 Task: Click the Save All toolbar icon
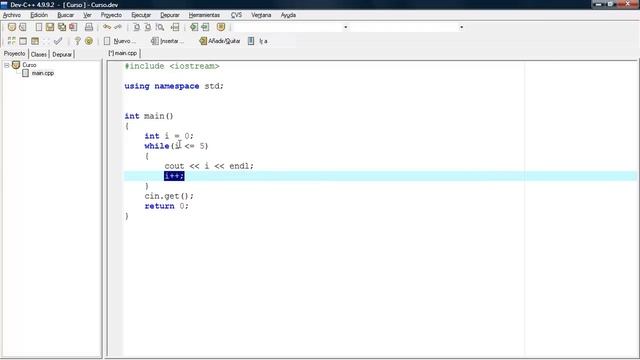click(x=62, y=27)
